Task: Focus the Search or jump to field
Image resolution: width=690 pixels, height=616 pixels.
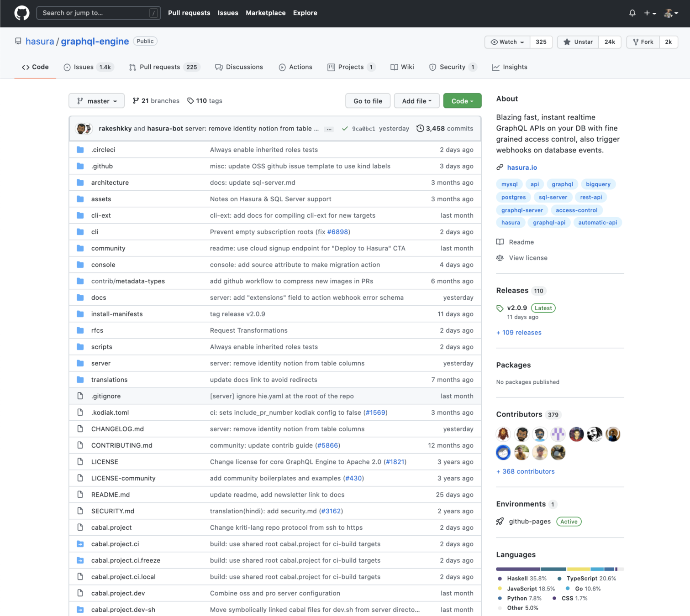Action: (x=98, y=13)
